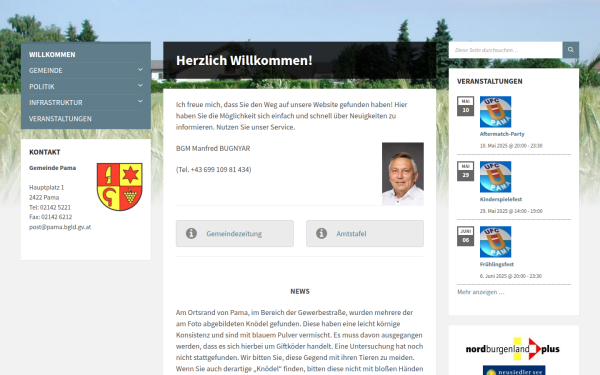Expand the Gemeinde submenu chevron

click(140, 70)
